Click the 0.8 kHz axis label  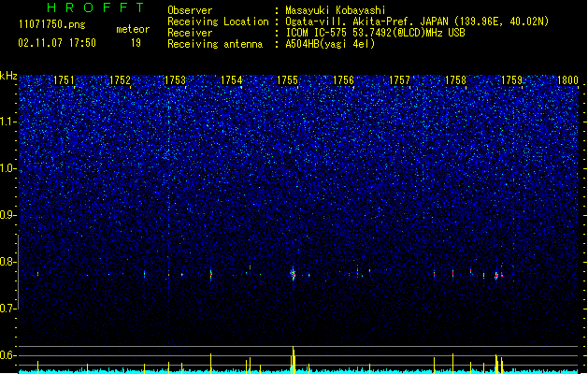click(x=8, y=262)
